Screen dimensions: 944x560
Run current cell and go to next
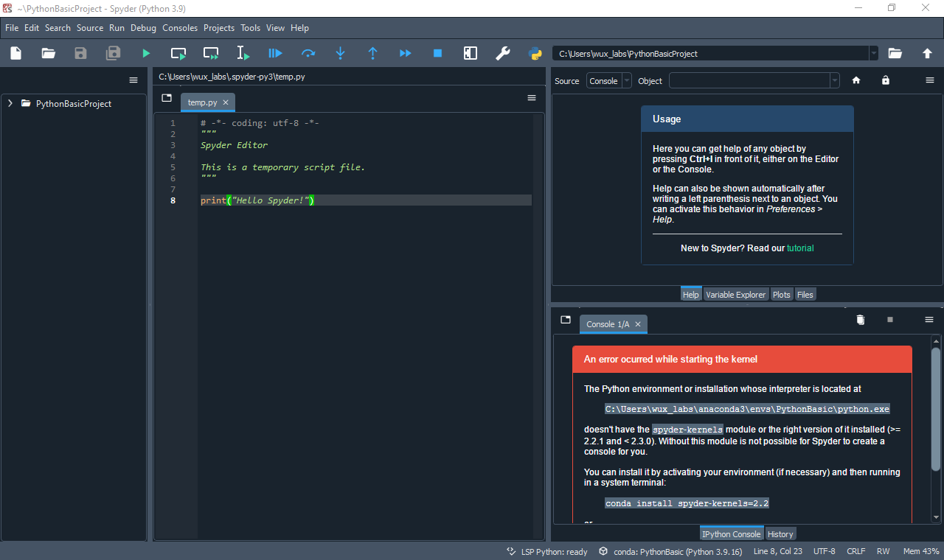coord(211,53)
